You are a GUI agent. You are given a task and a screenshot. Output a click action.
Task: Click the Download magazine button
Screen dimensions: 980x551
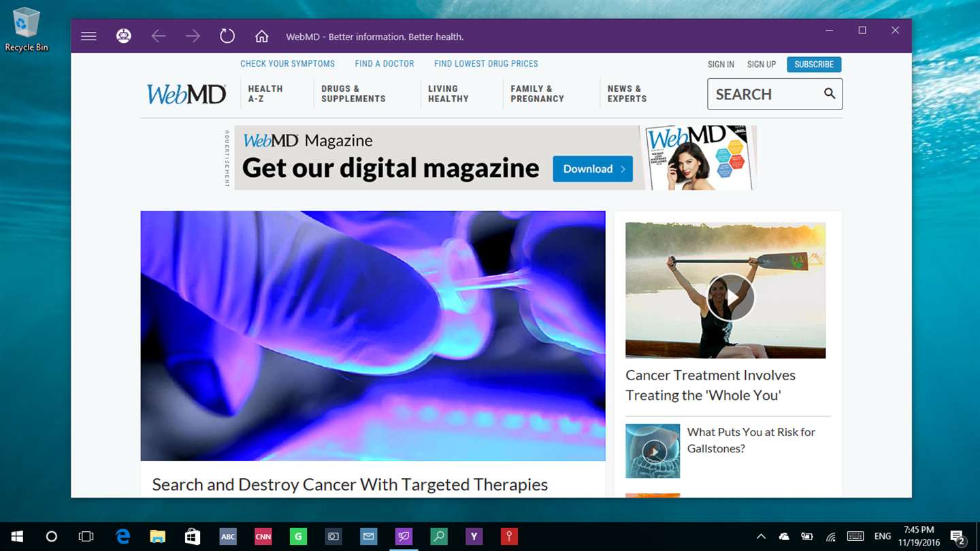click(x=593, y=169)
